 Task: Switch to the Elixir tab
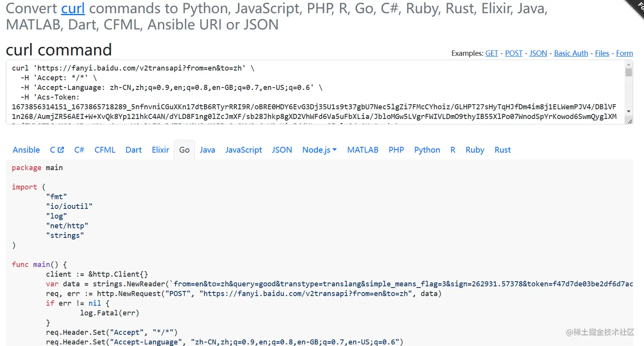click(x=161, y=150)
